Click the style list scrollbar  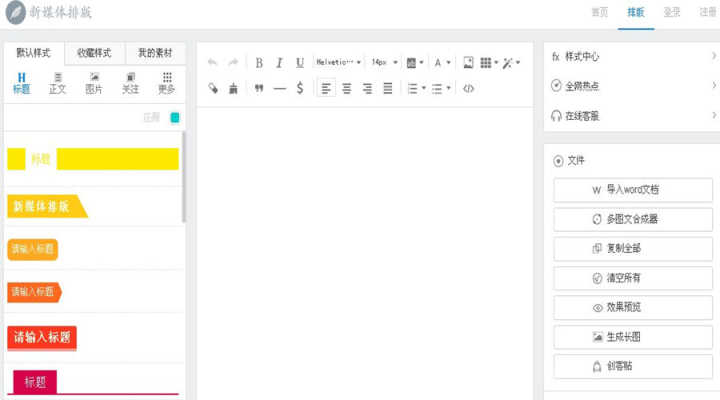click(x=184, y=177)
